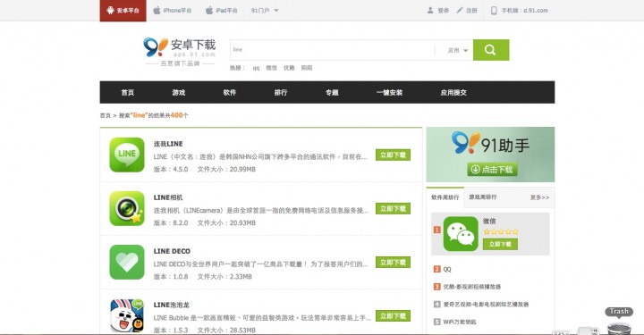Viewport: 644px width, 335px height.
Task: Open the LINE泡泡龙 app title
Action: 171,305
